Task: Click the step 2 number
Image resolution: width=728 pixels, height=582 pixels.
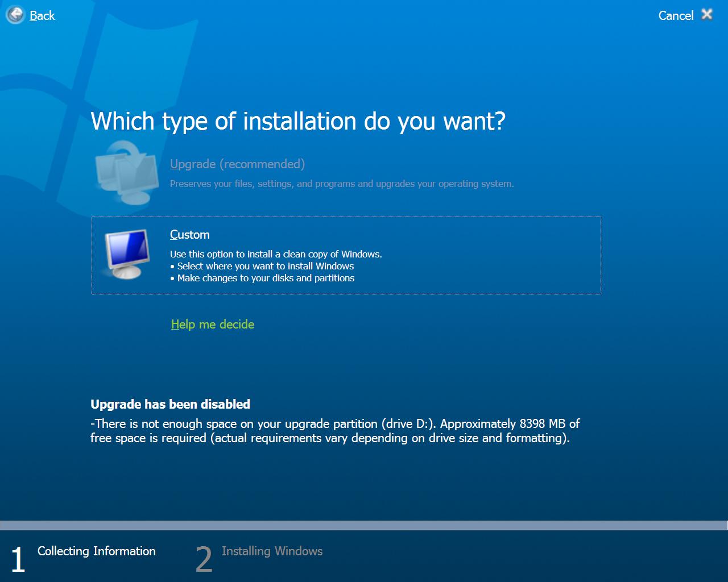Action: pyautogui.click(x=204, y=559)
